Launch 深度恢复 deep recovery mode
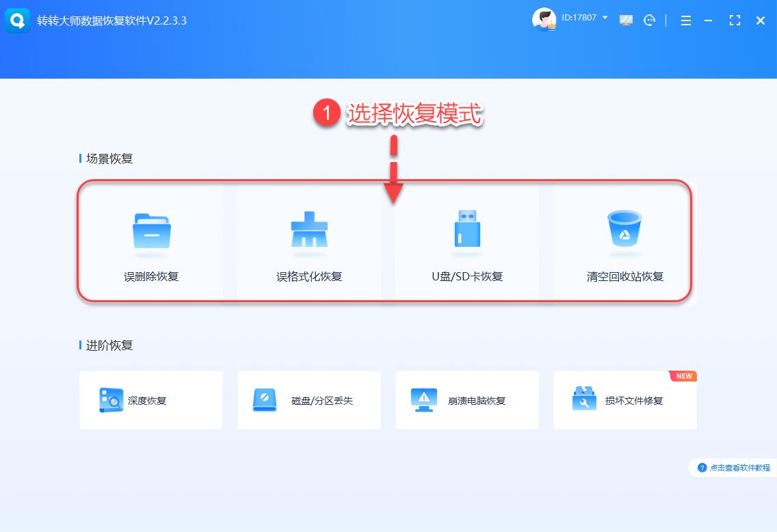Viewport: 777px width, 532px height. point(150,400)
